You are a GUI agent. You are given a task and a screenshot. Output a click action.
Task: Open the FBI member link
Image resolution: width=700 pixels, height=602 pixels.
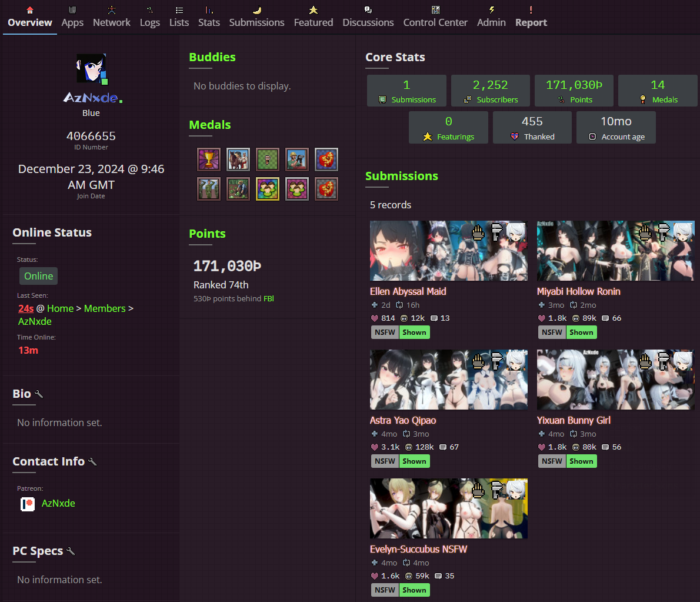[269, 299]
